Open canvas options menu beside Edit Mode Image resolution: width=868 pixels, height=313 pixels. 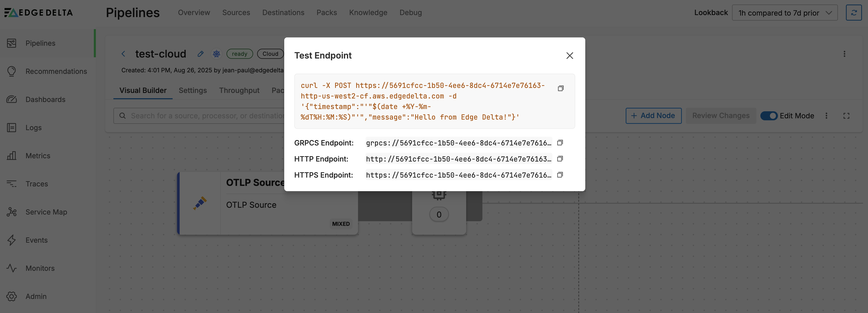(x=826, y=116)
